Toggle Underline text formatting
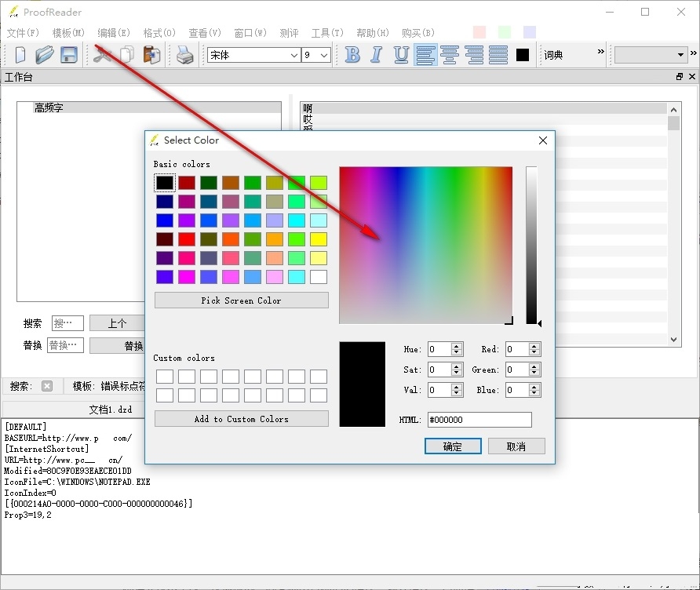 401,55
